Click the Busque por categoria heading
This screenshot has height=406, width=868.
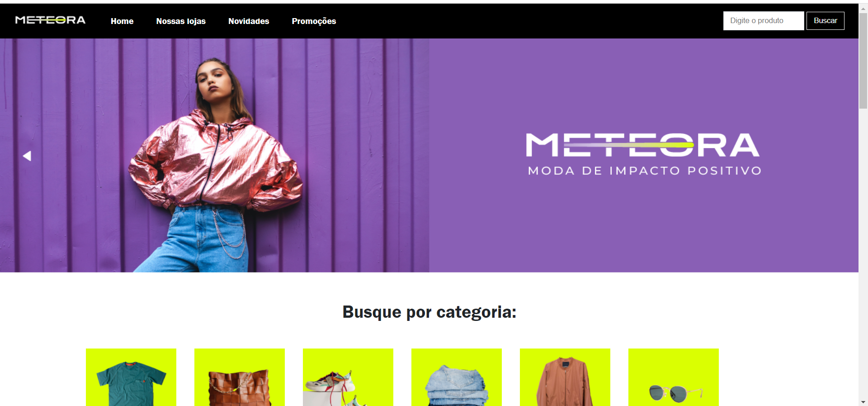click(429, 312)
